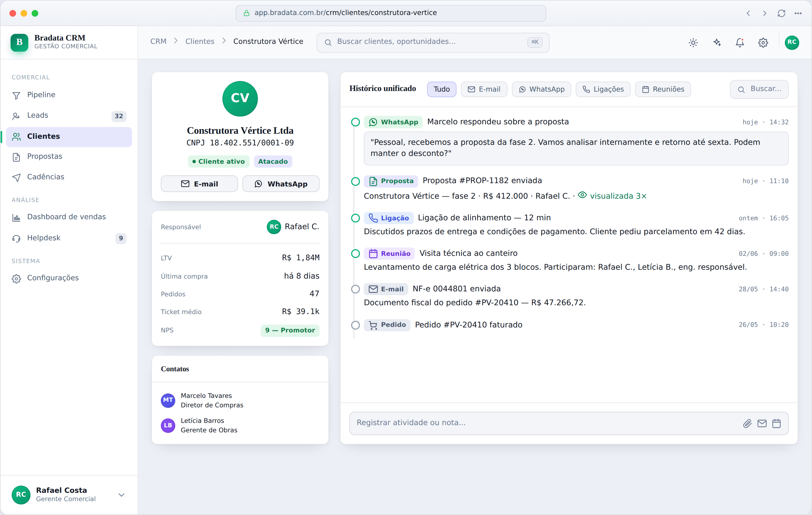This screenshot has width=812, height=515.
Task: Click calendar icon in note composer
Action: coord(777,423)
